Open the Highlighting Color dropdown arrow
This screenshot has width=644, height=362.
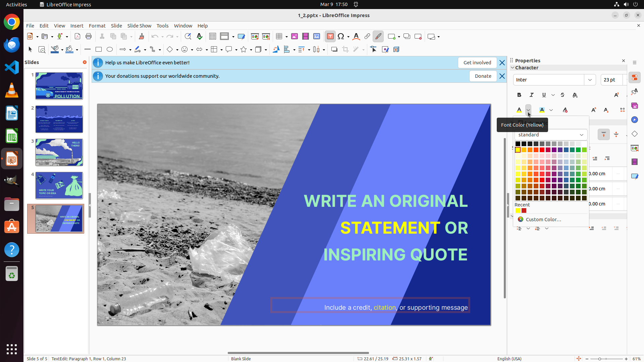pos(551,110)
